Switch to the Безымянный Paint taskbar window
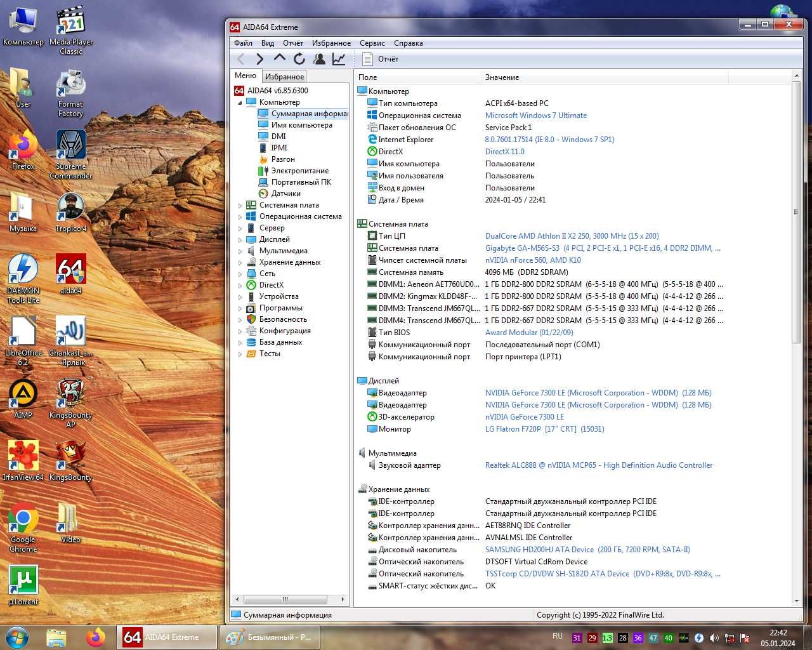 (x=270, y=637)
